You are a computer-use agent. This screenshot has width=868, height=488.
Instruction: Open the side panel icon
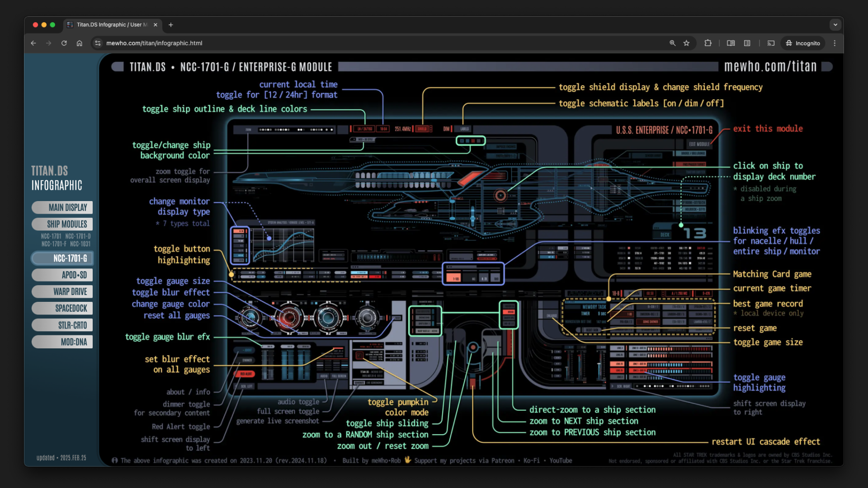pyautogui.click(x=747, y=43)
